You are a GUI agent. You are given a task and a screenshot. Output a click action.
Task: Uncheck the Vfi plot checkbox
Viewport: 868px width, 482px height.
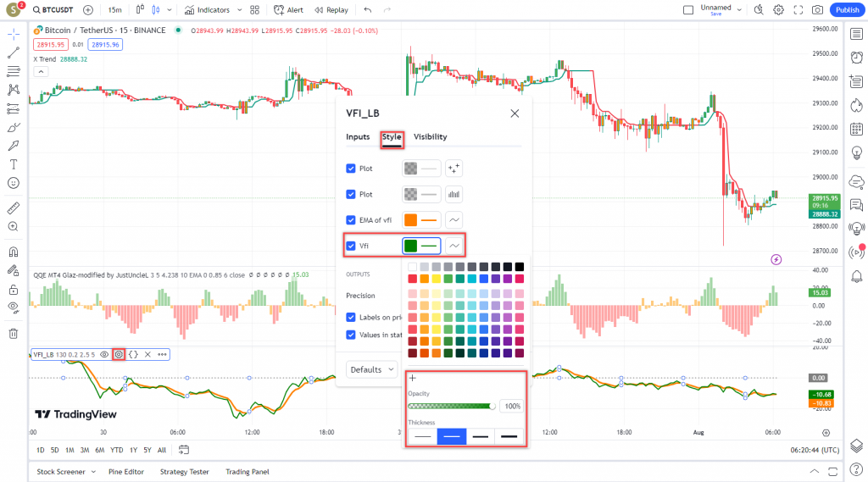(351, 247)
